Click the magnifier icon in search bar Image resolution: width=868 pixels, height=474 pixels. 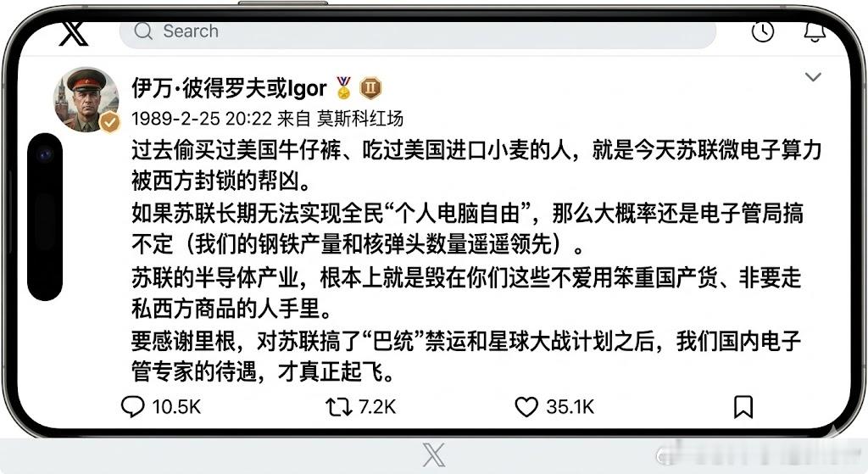click(142, 31)
